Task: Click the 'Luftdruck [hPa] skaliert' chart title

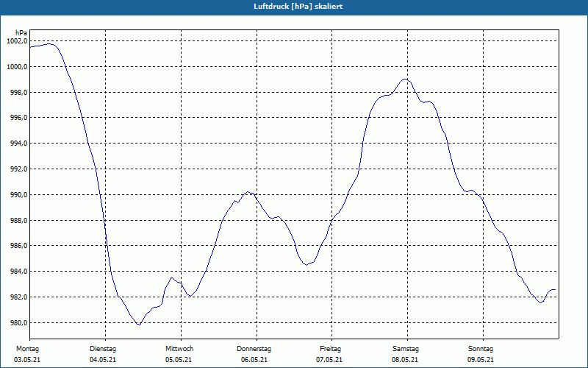Action: point(298,7)
